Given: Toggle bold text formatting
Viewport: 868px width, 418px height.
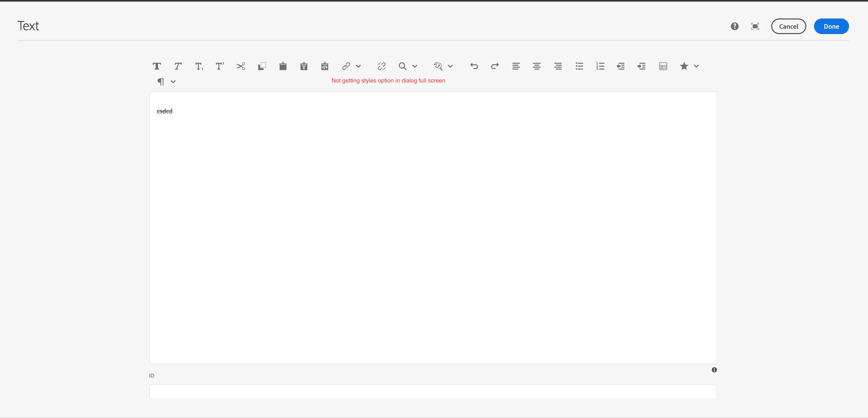Looking at the screenshot, I should point(157,66).
